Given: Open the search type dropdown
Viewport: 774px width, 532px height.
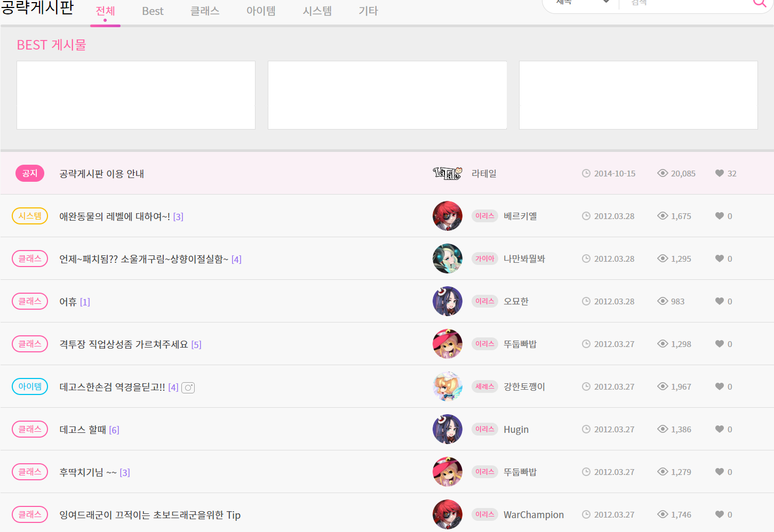Looking at the screenshot, I should [581, 3].
